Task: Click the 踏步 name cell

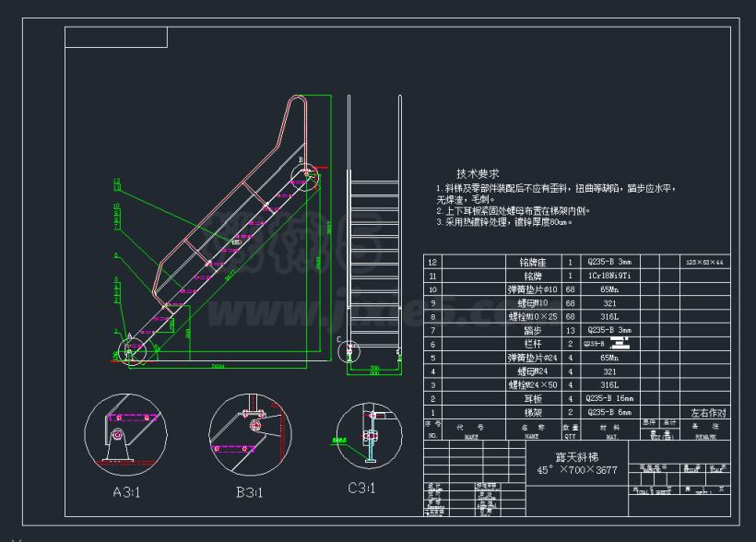Action: 533,330
